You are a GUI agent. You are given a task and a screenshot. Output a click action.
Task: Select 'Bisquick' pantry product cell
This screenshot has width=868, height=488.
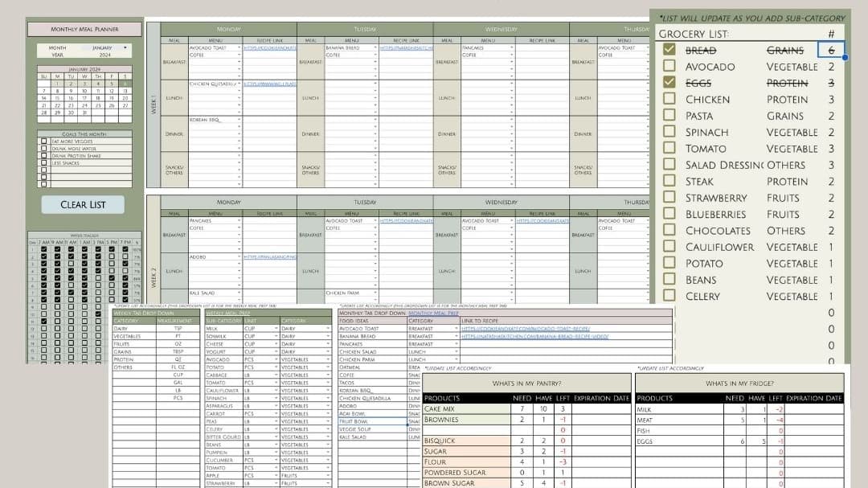pyautogui.click(x=466, y=441)
